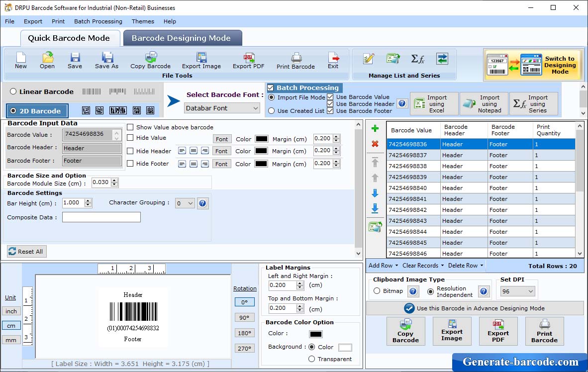The image size is (588, 372).
Task: Check the Hide Header checkbox
Action: tap(130, 151)
